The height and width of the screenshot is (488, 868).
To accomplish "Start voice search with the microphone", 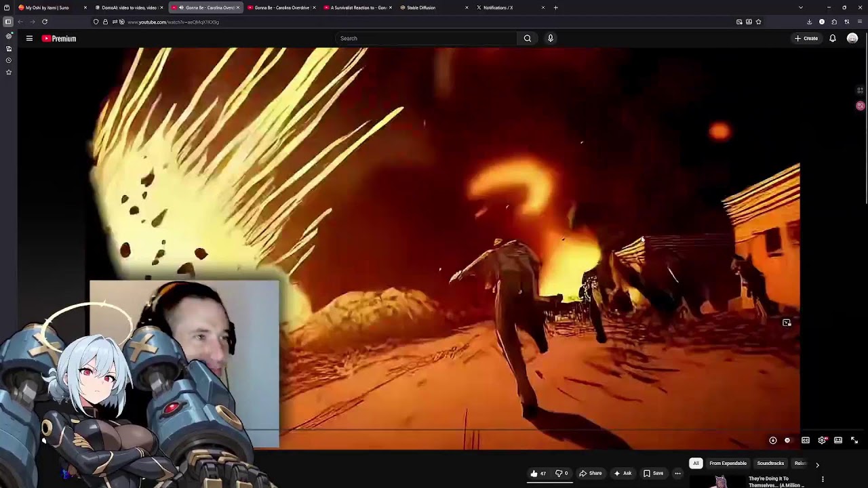I will click(x=550, y=38).
